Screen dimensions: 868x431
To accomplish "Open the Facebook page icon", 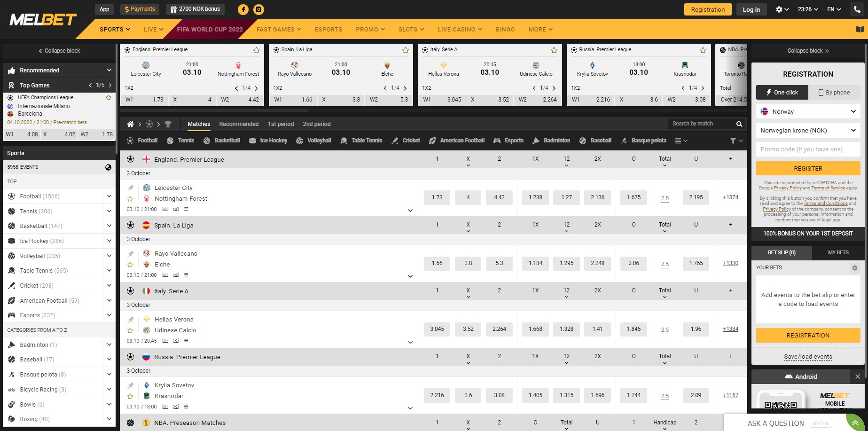I will [x=243, y=9].
